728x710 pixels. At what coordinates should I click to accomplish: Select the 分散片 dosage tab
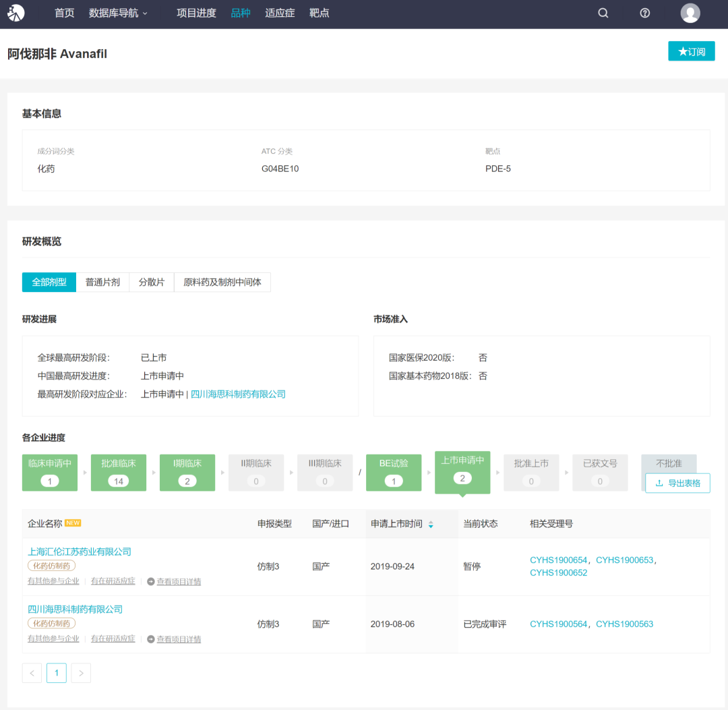point(152,282)
